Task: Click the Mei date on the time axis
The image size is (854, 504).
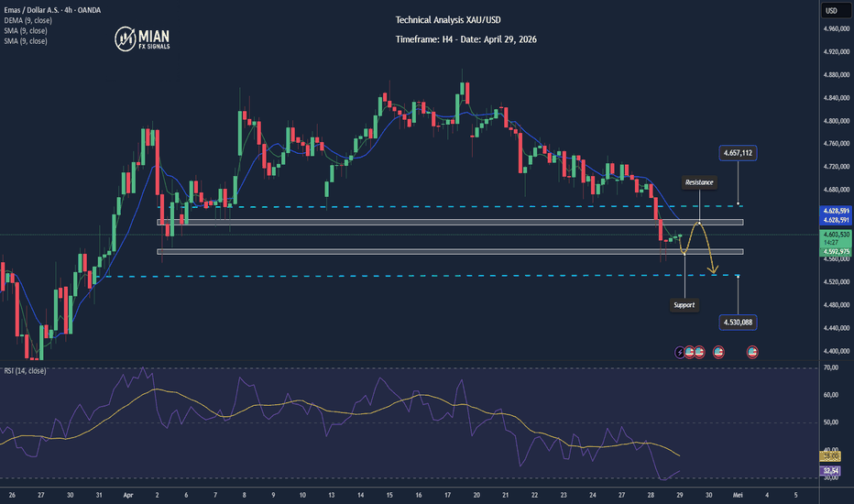Action: 738,495
